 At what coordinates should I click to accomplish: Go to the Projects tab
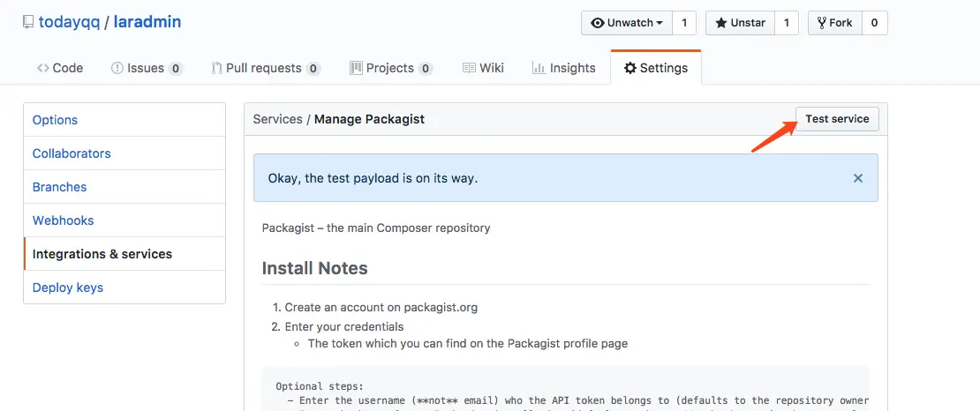pos(390,68)
